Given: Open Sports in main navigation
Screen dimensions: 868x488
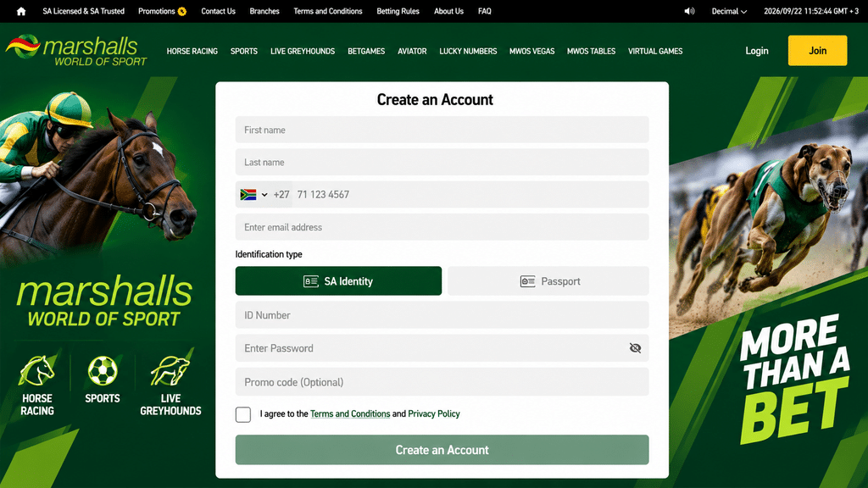Looking at the screenshot, I should (244, 51).
